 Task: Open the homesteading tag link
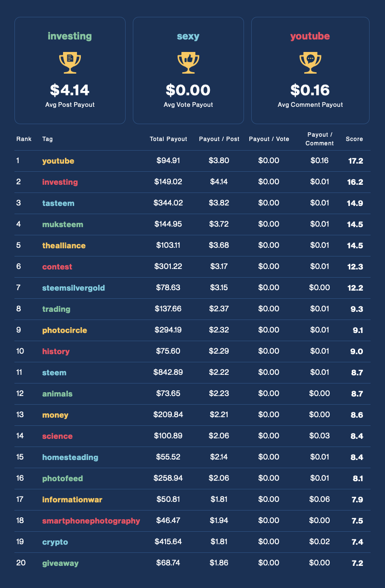[x=70, y=457]
